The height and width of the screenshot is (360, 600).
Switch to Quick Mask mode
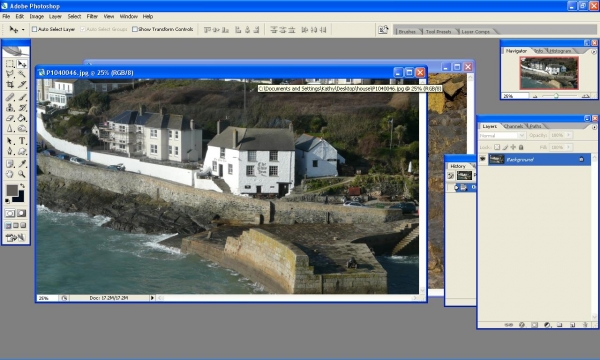point(21,213)
